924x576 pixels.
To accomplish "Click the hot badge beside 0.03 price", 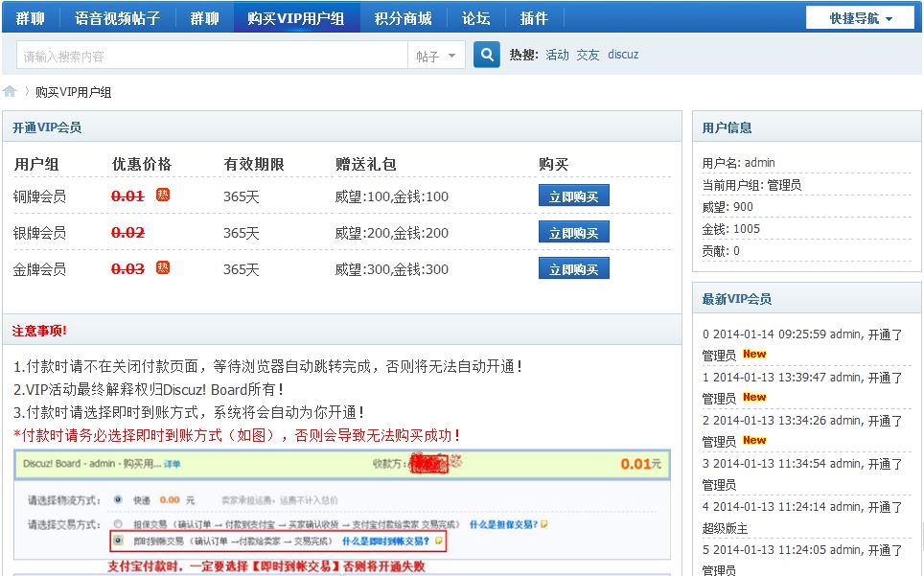I will [163, 267].
